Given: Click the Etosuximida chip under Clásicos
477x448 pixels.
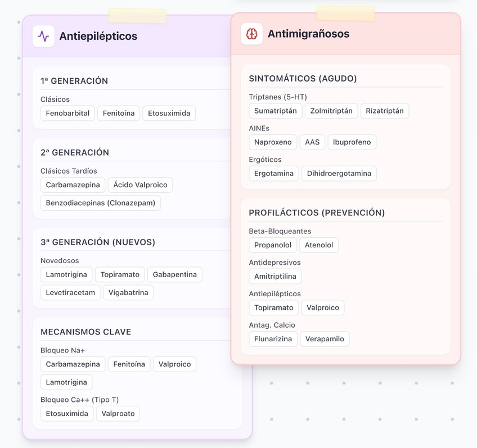Looking at the screenshot, I should click(x=169, y=114).
